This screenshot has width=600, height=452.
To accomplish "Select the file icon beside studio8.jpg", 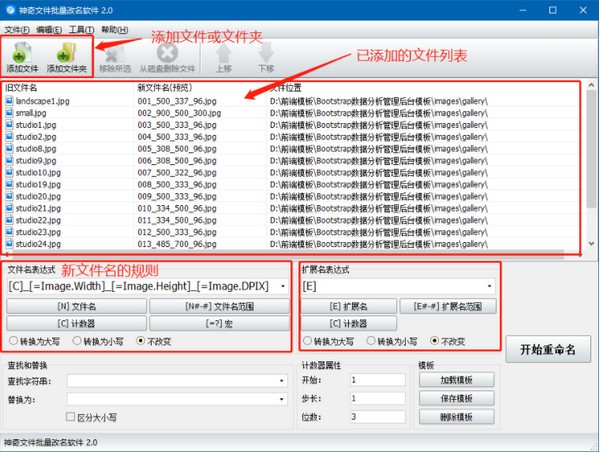I will (x=10, y=148).
